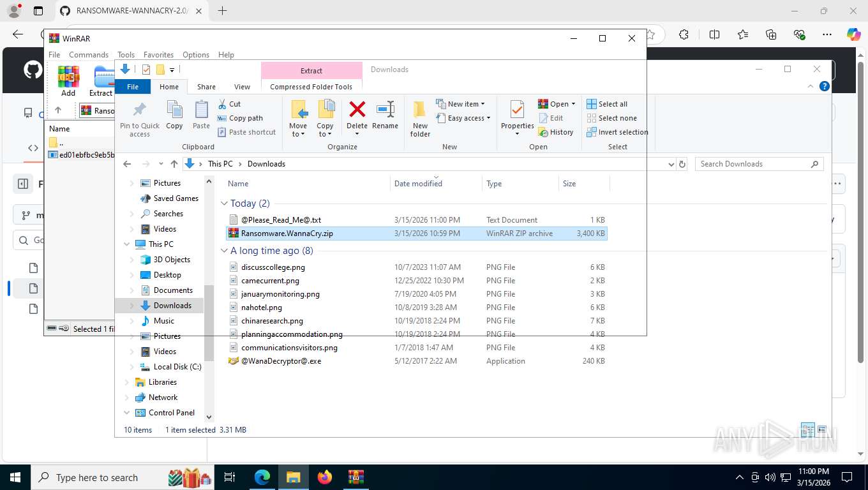Open WinRAR Commands menu

(89, 55)
